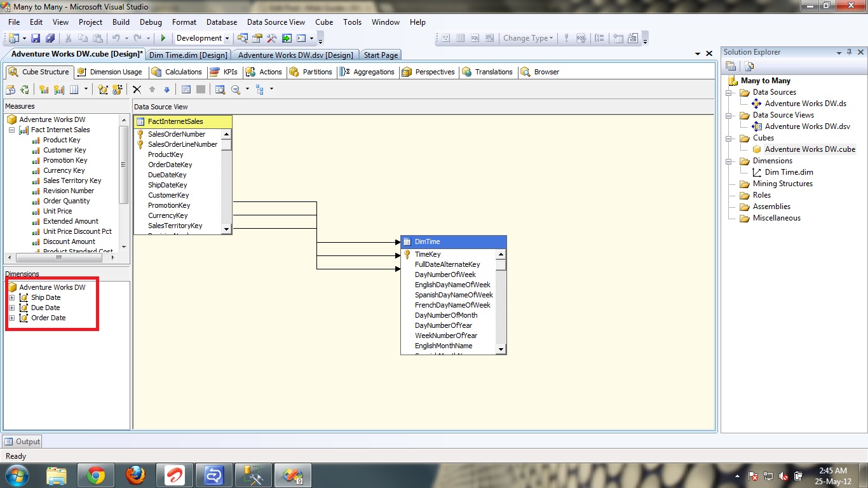Open the Database menu
Image resolution: width=868 pixels, height=488 pixels.
(x=221, y=22)
